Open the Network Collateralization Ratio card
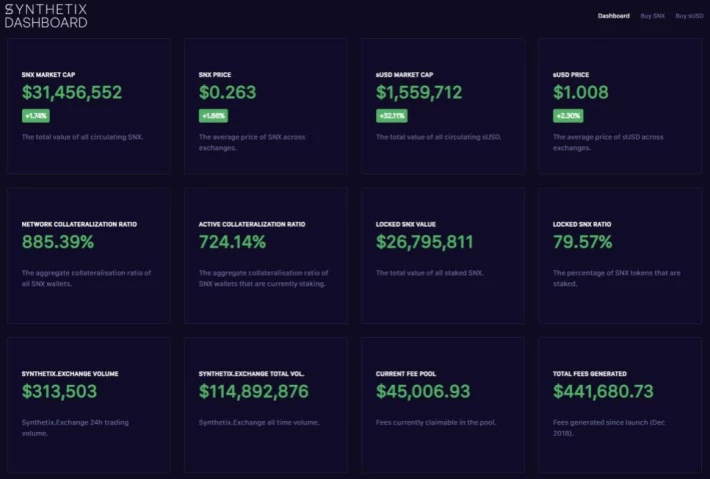Viewport: 710px width, 479px height. coord(89,256)
